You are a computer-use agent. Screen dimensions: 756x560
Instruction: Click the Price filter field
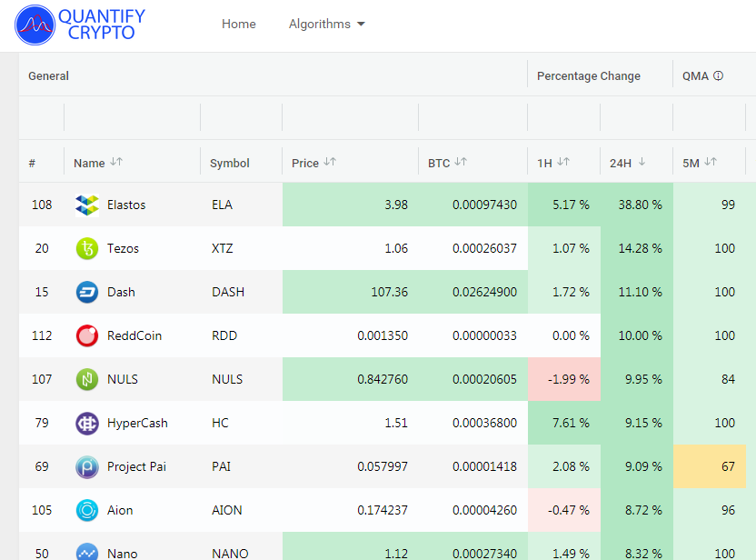coord(351,117)
